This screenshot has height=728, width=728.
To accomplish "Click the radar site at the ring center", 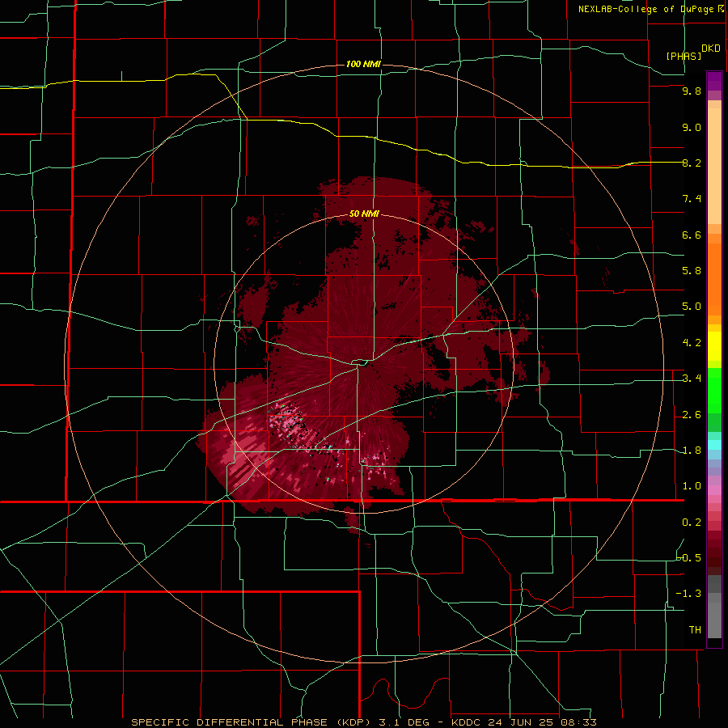I will click(x=363, y=363).
